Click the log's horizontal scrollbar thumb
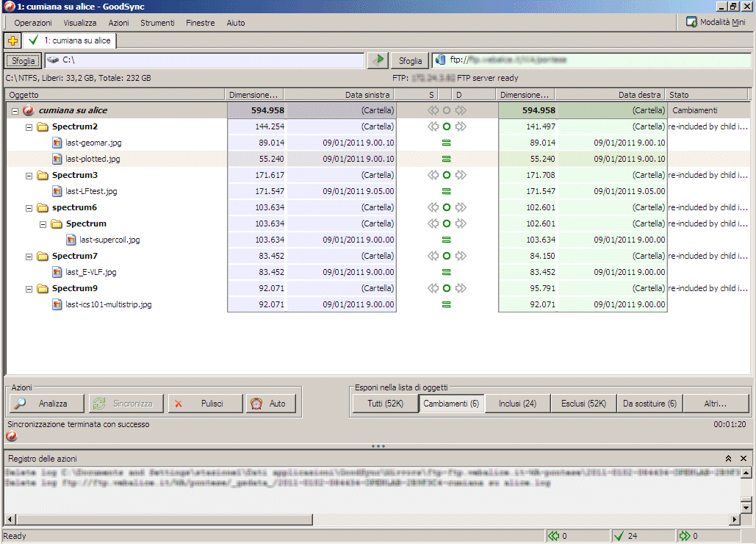 [x=165, y=520]
